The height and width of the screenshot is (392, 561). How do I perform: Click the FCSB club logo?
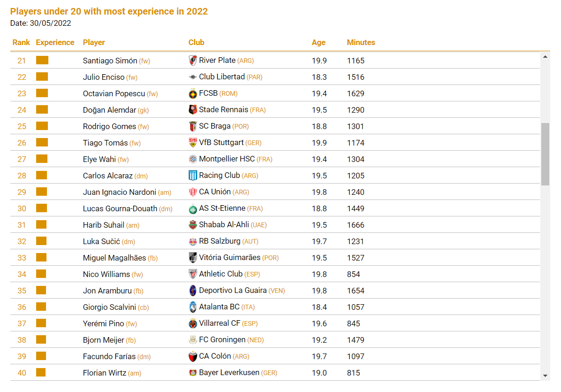click(192, 94)
